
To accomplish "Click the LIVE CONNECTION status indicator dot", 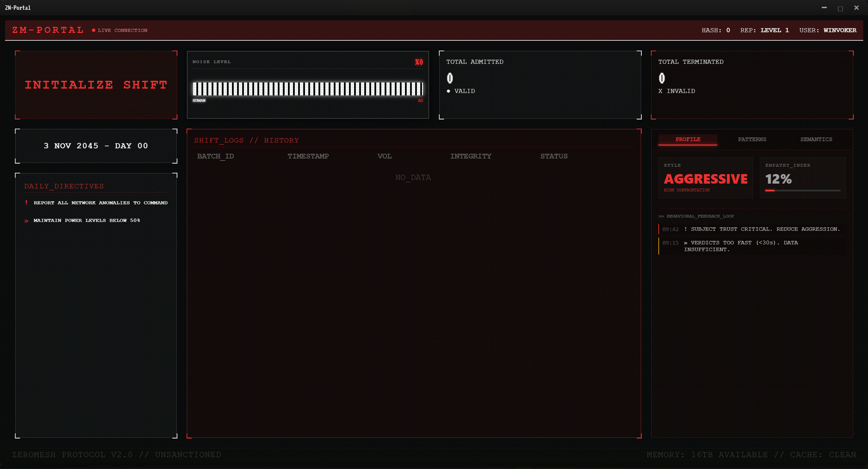I will pos(94,30).
